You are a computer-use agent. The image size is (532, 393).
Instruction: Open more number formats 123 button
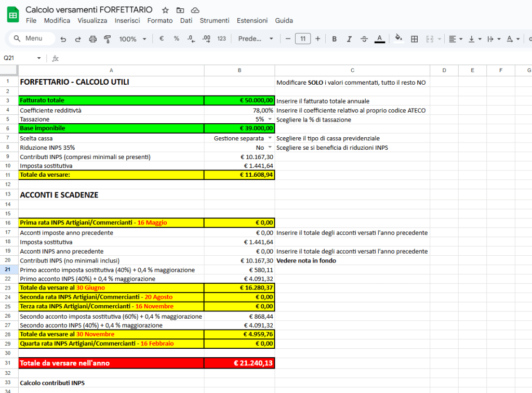(x=221, y=38)
